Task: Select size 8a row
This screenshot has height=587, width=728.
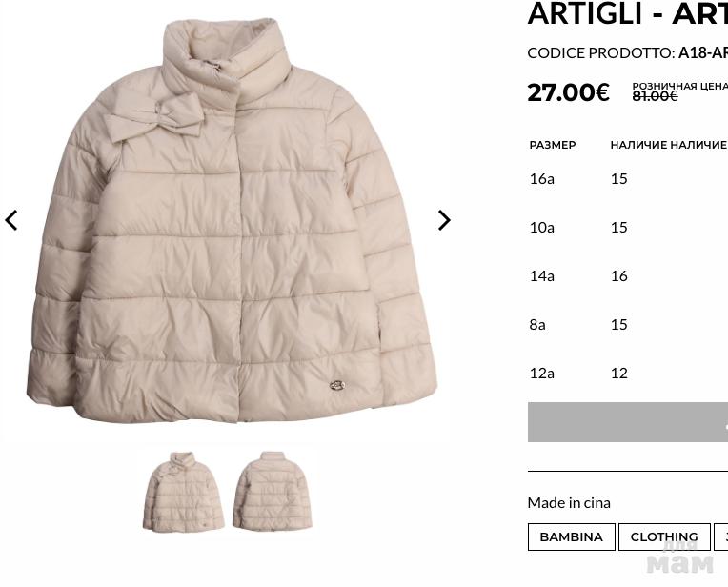Action: tap(628, 325)
